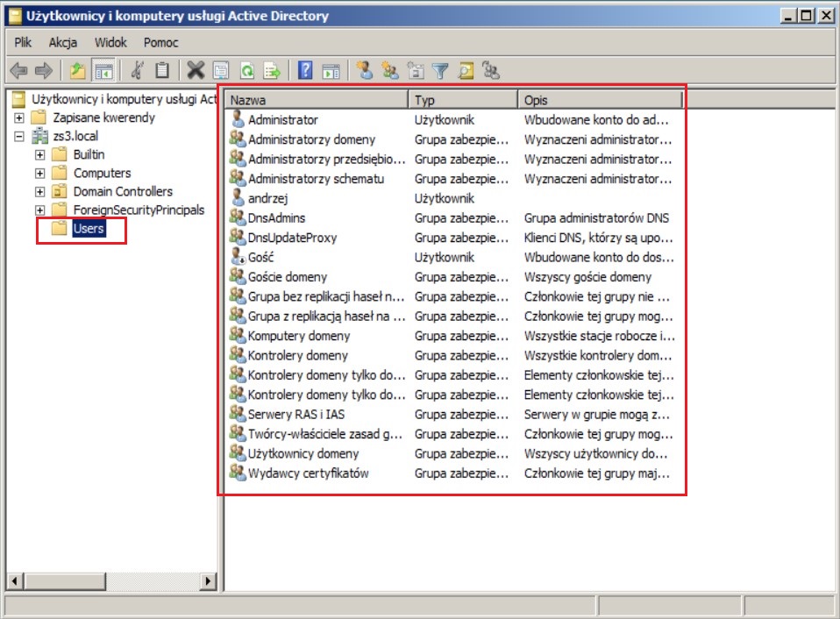840x619 pixels.
Task: Sort the list by Typ column header
Action: point(462,100)
